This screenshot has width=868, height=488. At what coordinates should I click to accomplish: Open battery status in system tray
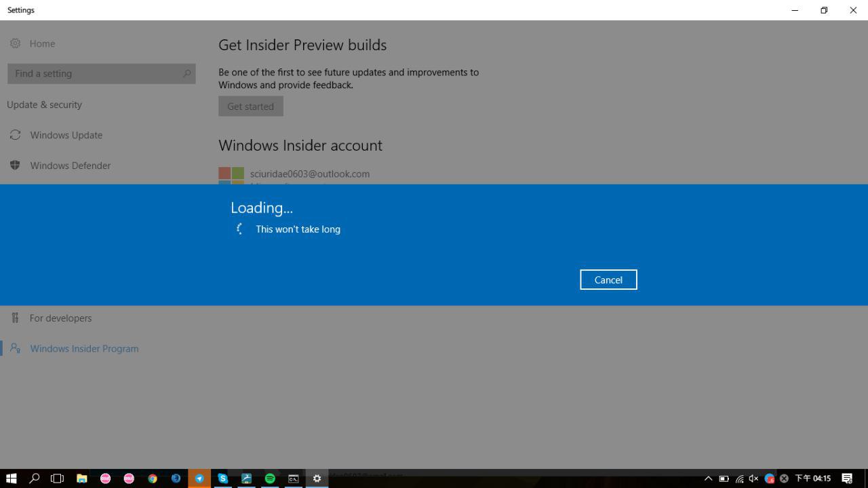tap(724, 478)
